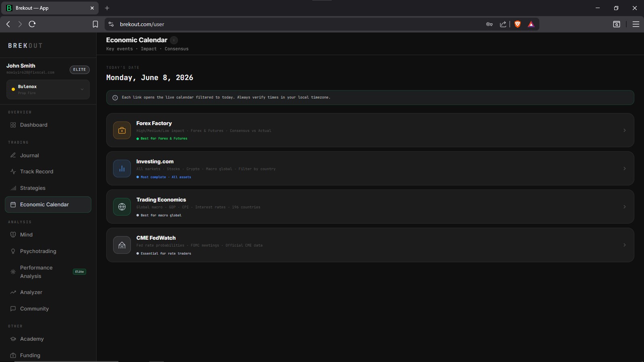Go to Dashboard menu item
644x362 pixels.
48,125
